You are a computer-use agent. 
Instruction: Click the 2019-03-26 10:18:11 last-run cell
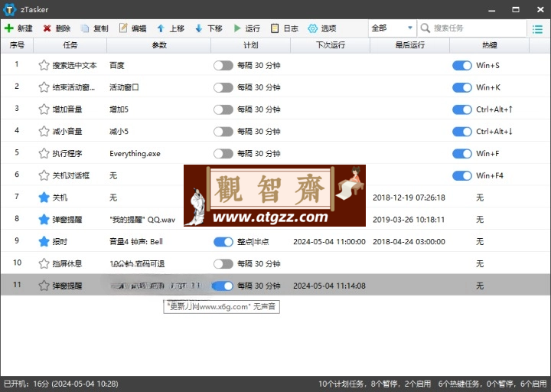pyautogui.click(x=409, y=220)
